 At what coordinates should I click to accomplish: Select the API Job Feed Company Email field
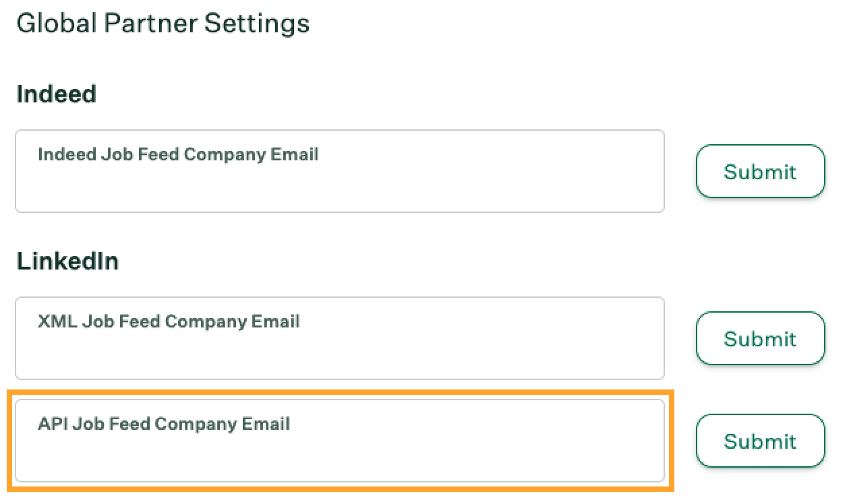[x=339, y=441]
